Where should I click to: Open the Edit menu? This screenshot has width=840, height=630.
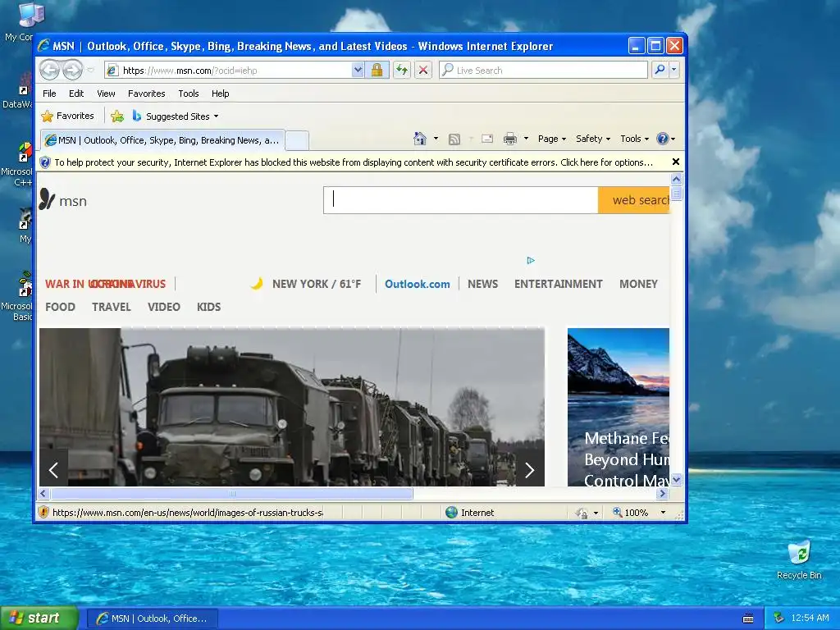[x=76, y=94]
